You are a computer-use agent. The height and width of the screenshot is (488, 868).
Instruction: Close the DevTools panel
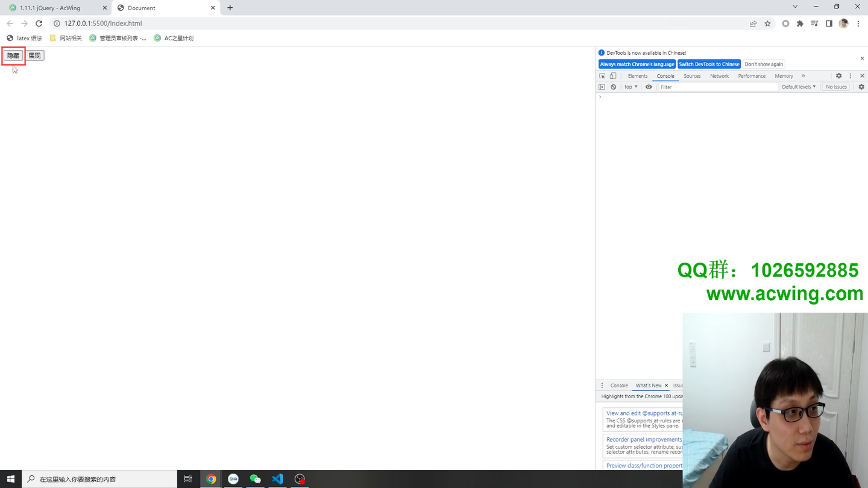[x=862, y=76]
